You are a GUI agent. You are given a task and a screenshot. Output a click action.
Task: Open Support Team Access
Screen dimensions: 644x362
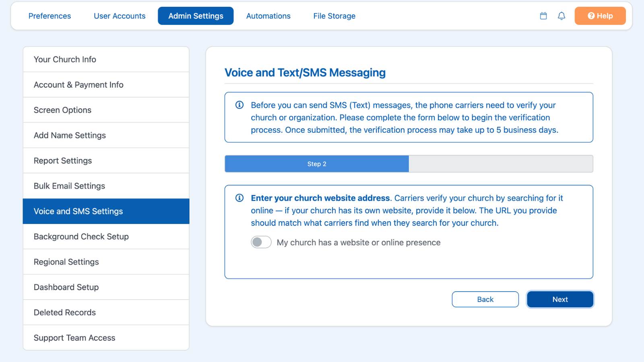tap(106, 338)
